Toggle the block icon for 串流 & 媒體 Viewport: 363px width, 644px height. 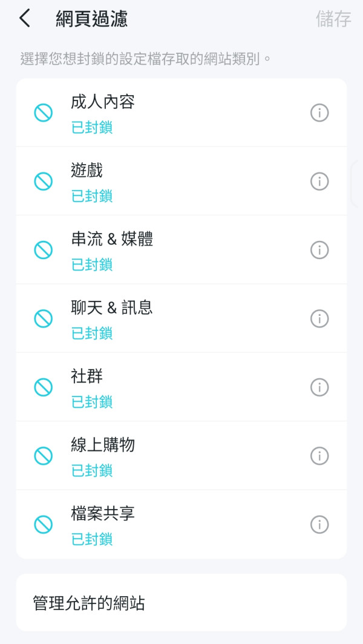pyautogui.click(x=43, y=249)
